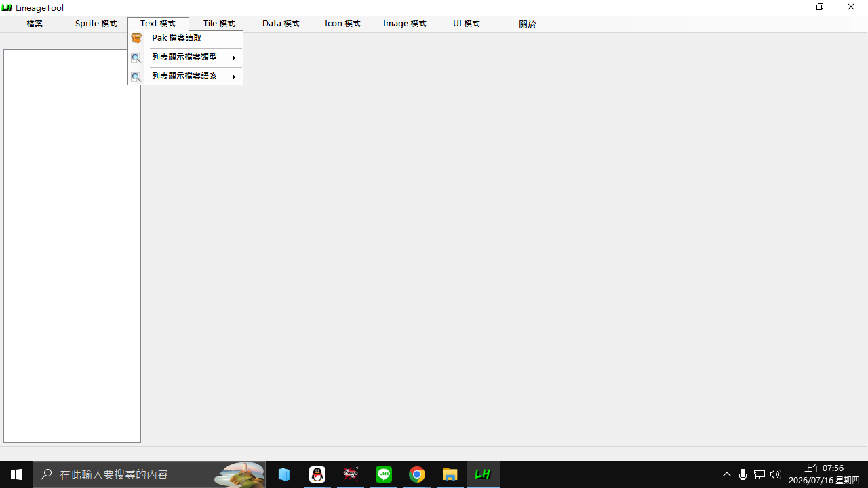
Task: Open the volume tray icon
Action: click(x=776, y=474)
